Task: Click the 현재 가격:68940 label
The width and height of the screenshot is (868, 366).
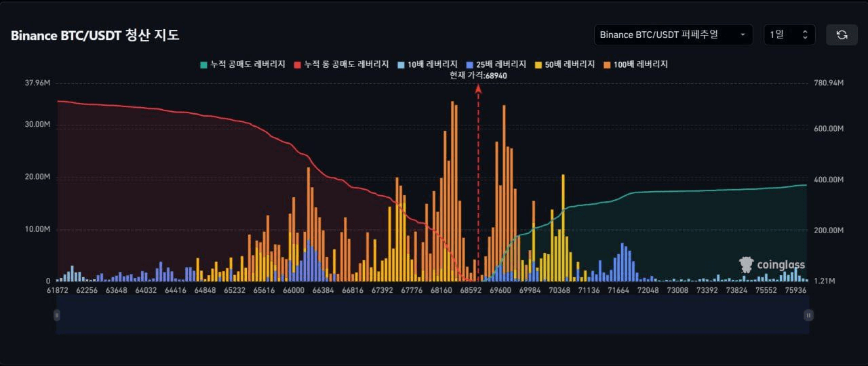Action: [x=478, y=76]
